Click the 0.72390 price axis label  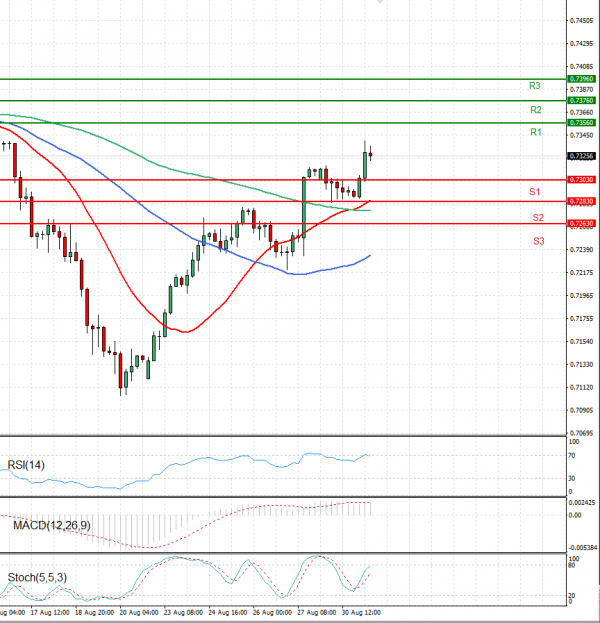581,250
